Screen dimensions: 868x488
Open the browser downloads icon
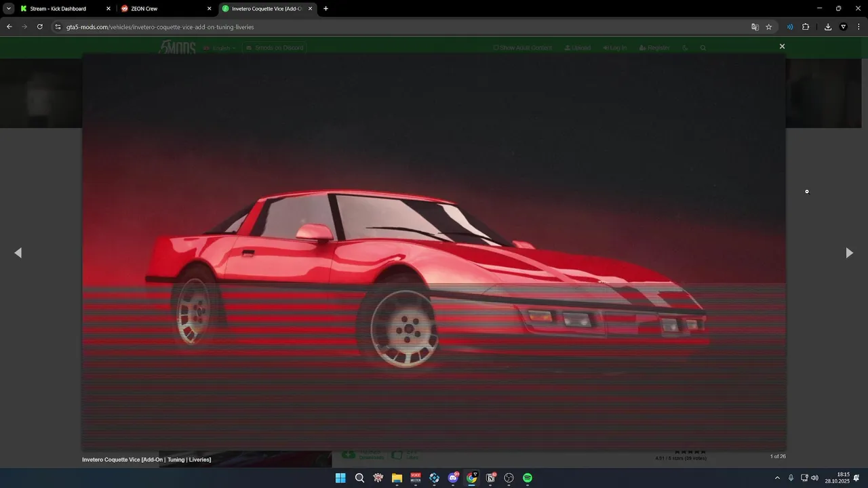point(828,27)
